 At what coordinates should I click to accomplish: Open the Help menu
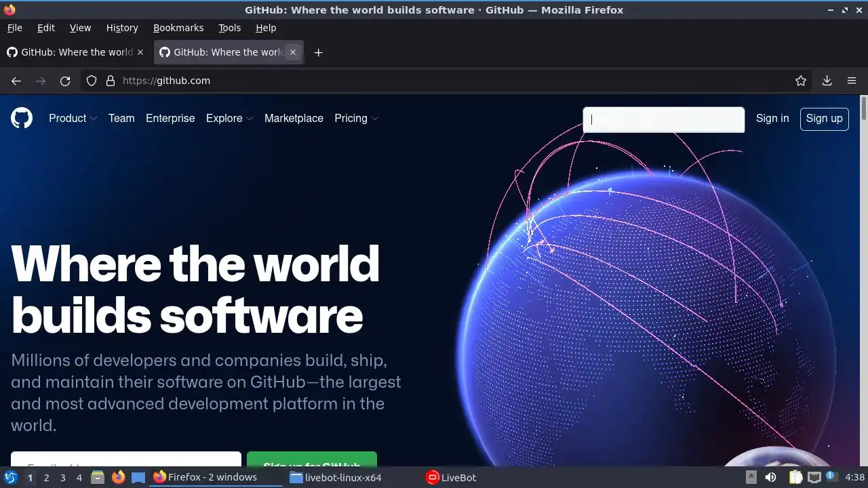click(266, 28)
